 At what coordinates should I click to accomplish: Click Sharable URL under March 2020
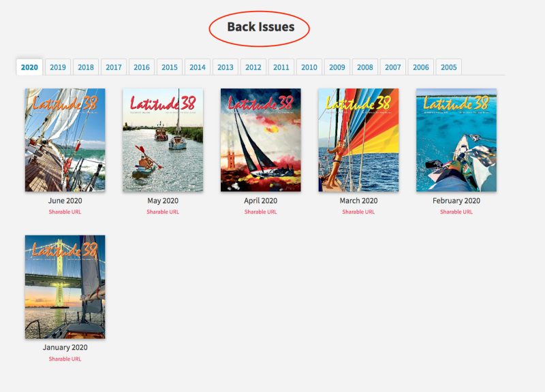click(358, 212)
